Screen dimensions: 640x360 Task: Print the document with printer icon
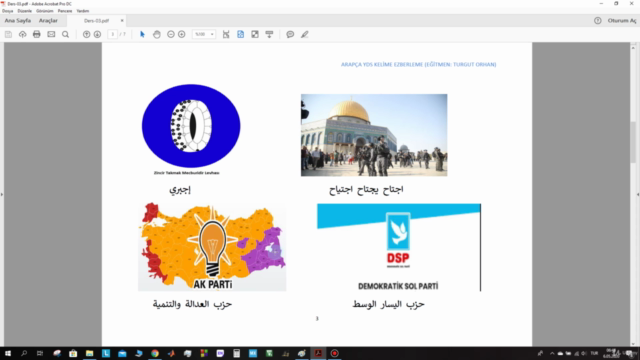(x=37, y=34)
